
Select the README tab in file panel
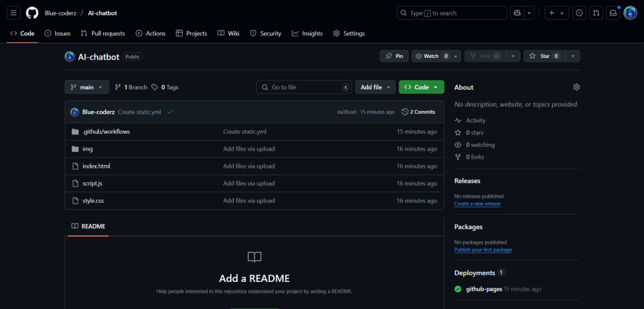(x=88, y=226)
